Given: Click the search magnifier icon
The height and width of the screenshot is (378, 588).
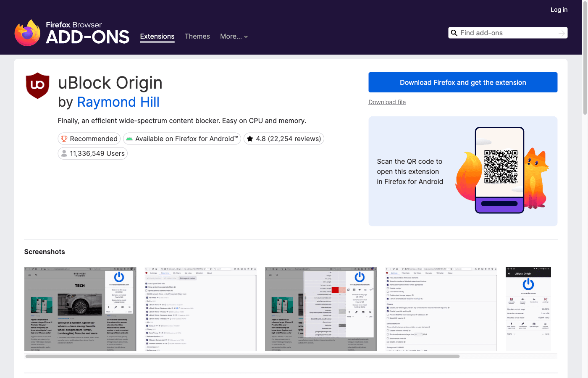Looking at the screenshot, I should pyautogui.click(x=454, y=33).
